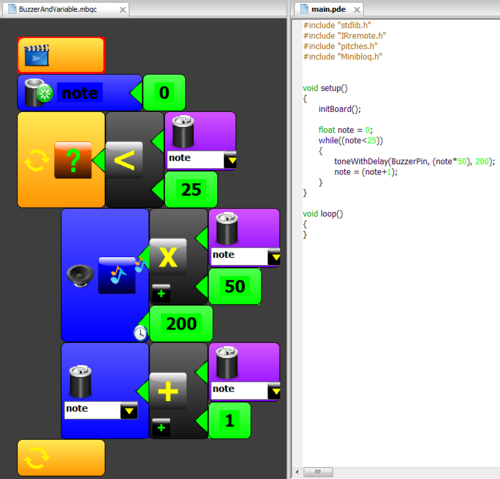The height and width of the screenshot is (479, 500).
Task: Click the clapperboard start block icon
Action: point(37,55)
